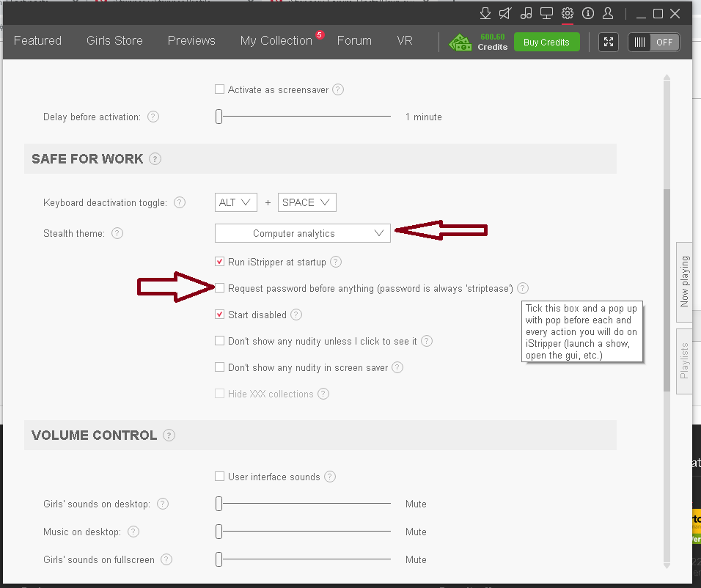
Task: Open the ALT modifier key dropdown
Action: pos(236,202)
